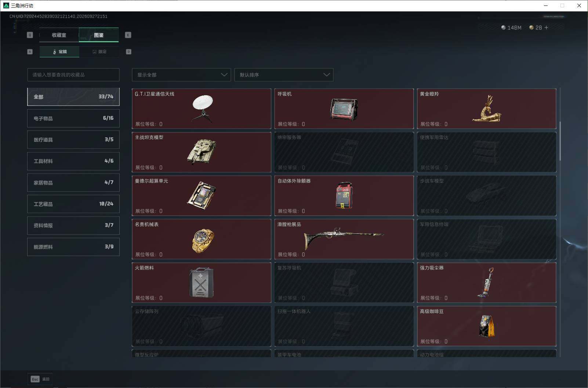Focus the collectible search input field
Viewport: 588px width, 388px height.
coord(73,75)
